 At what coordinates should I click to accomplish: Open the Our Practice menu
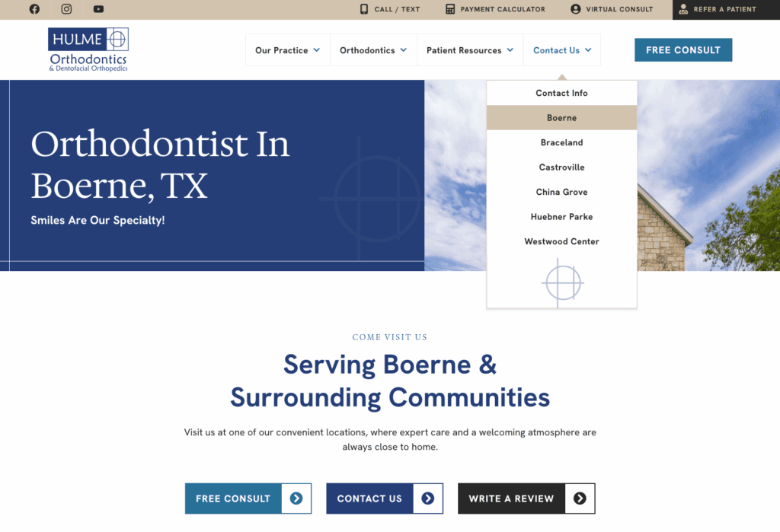pyautogui.click(x=287, y=49)
